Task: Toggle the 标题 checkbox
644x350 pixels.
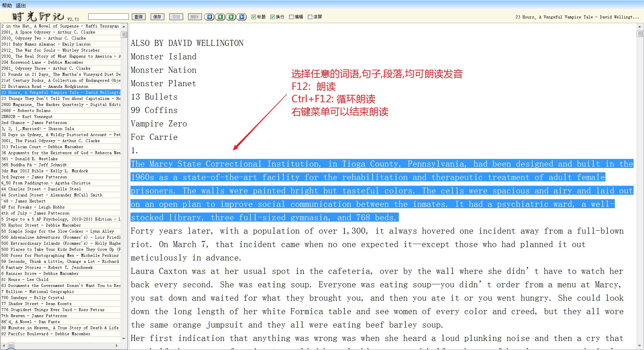Action: point(254,17)
